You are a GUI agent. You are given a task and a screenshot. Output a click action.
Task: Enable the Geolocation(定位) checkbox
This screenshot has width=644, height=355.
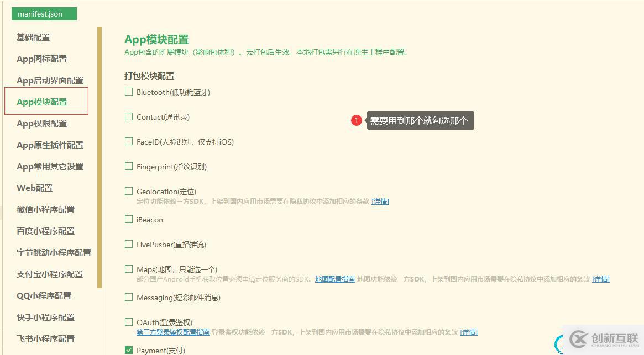129,191
